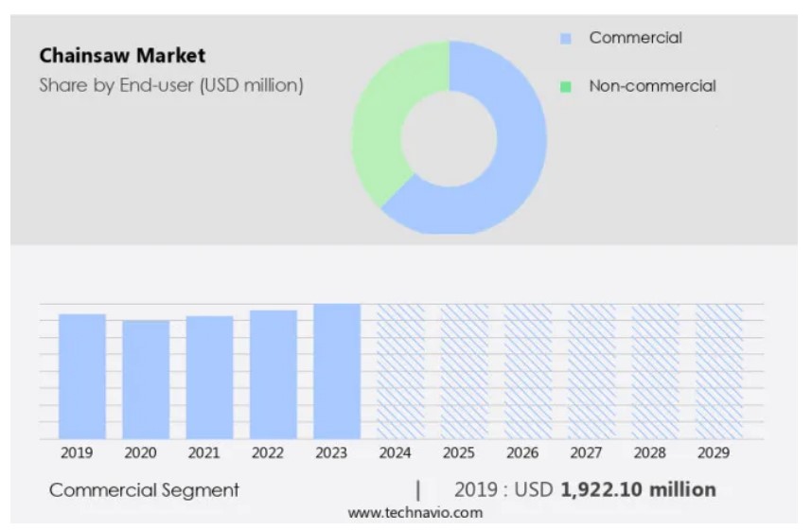Viewport: 812px width, 531px height.
Task: Select the Non-commercial legend label
Action: click(x=652, y=86)
